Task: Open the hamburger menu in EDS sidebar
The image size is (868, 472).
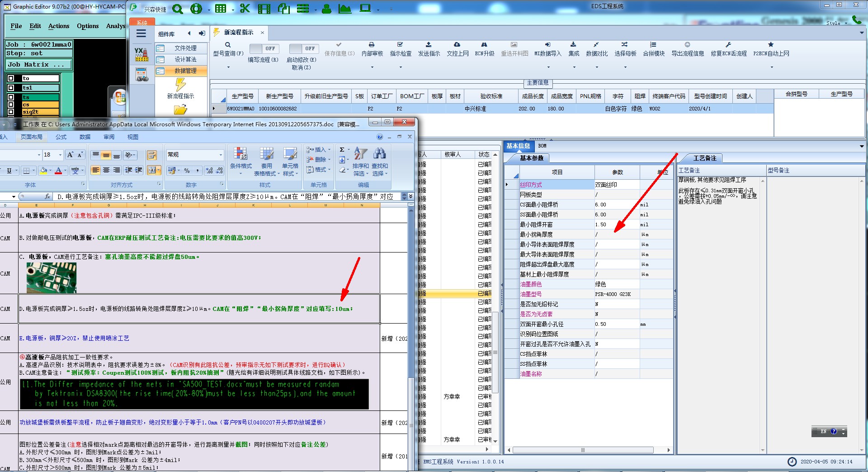Action: click(141, 33)
